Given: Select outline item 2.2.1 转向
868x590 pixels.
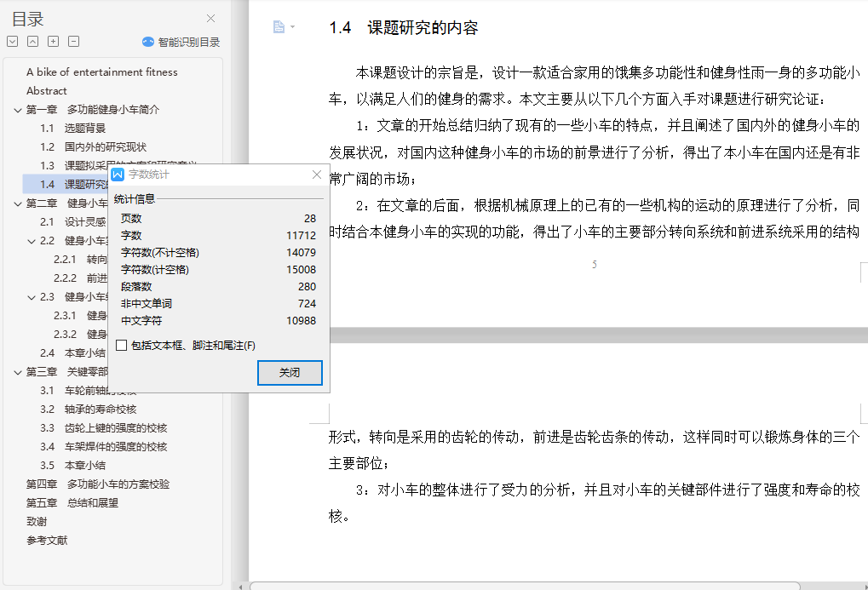Looking at the screenshot, I should pyautogui.click(x=80, y=260).
